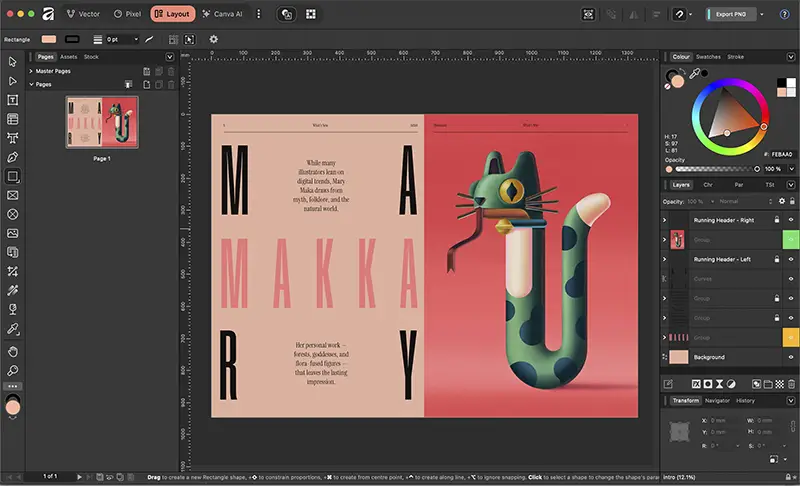Select the View hand tool
Image resolution: width=800 pixels, height=486 pixels.
point(13,352)
